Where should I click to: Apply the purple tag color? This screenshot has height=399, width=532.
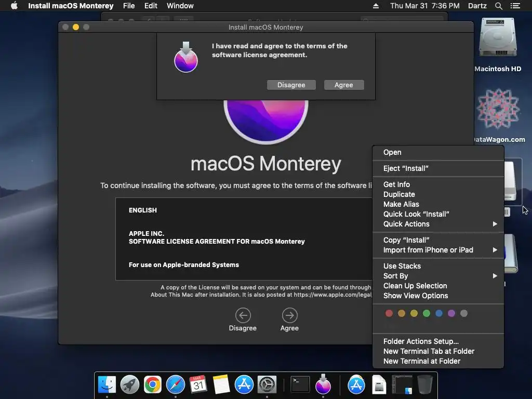(x=451, y=313)
